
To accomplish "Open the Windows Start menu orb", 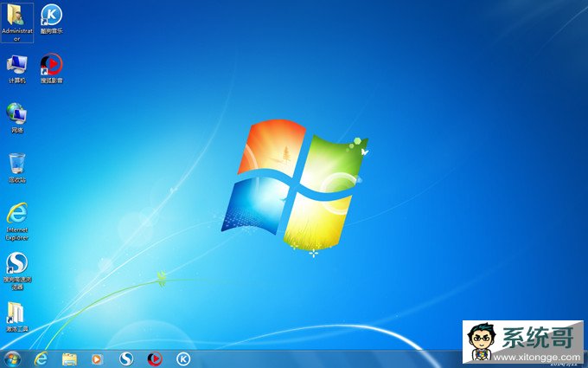I will (x=12, y=359).
